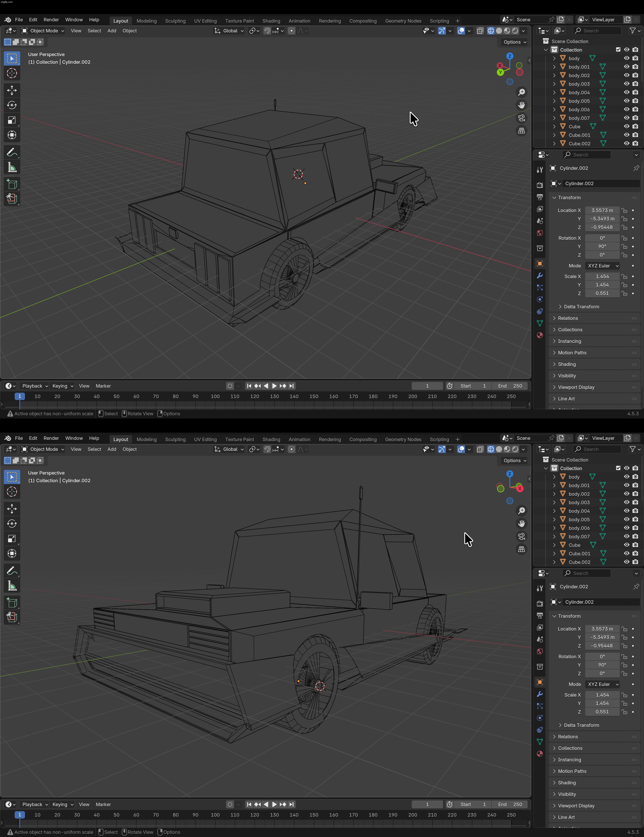Open viewport Object menu in bottom Blender window
Image resolution: width=644 pixels, height=837 pixels.
tap(129, 449)
